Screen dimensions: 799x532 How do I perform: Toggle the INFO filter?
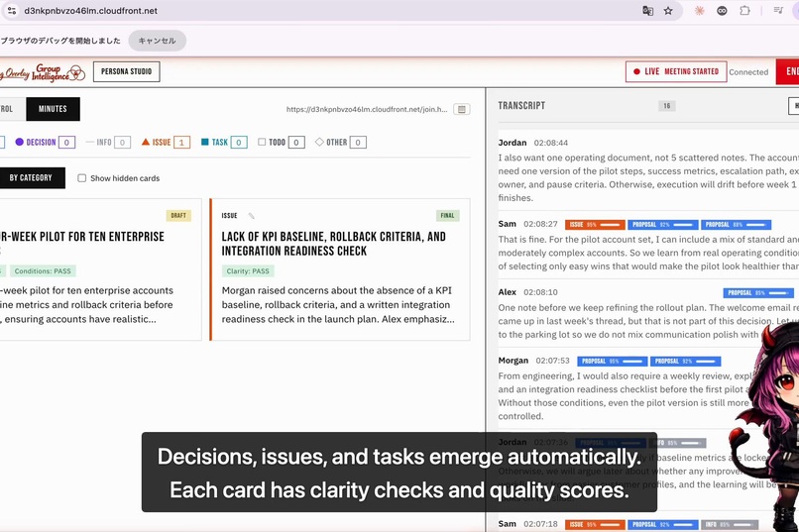click(x=108, y=143)
